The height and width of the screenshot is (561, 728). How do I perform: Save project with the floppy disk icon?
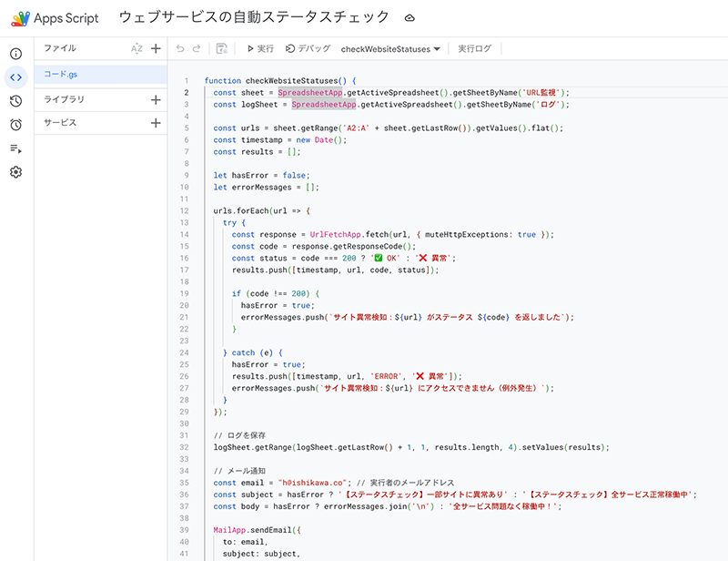tap(222, 49)
